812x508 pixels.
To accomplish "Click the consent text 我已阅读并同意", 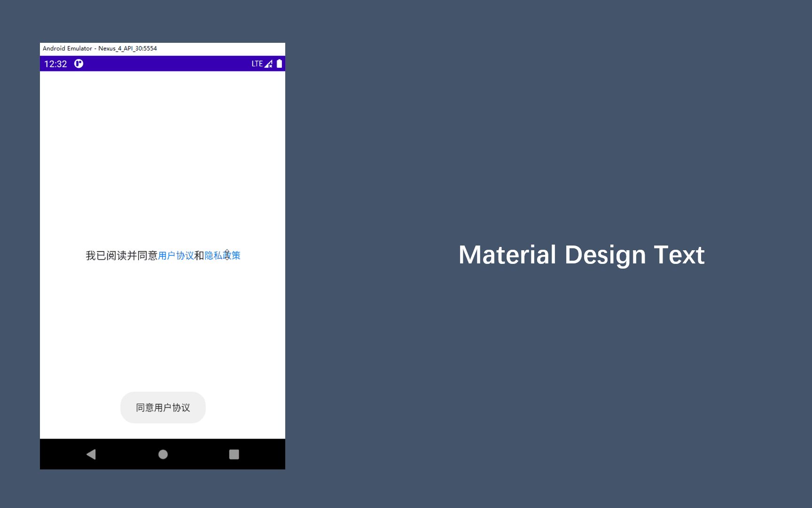I will tap(121, 255).
